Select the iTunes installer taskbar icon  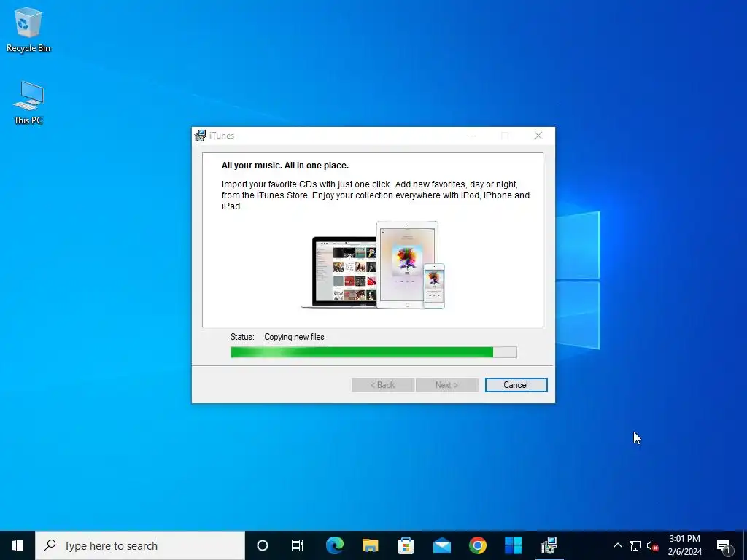click(549, 545)
